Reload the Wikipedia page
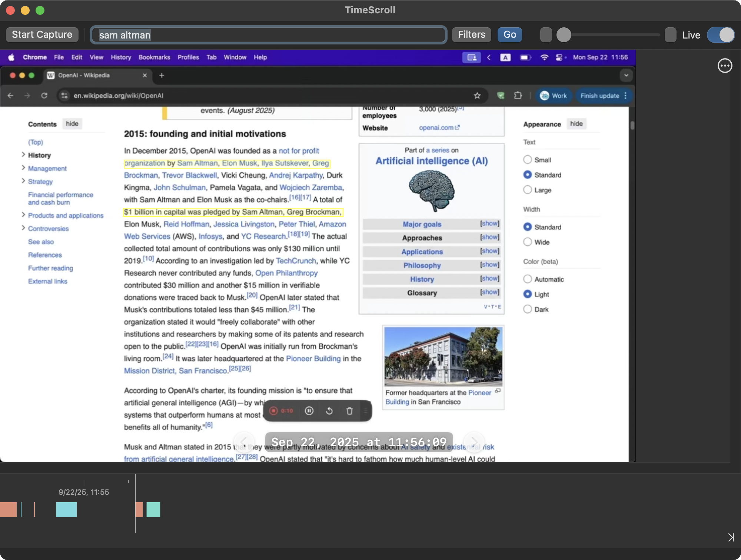 coord(44,96)
